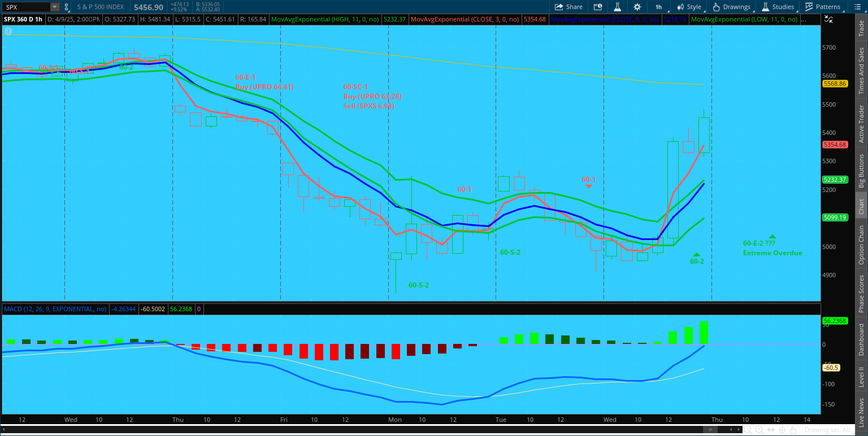Click the crosshair cursor icon at bottom
This screenshot has height=436, width=868.
(x=782, y=430)
